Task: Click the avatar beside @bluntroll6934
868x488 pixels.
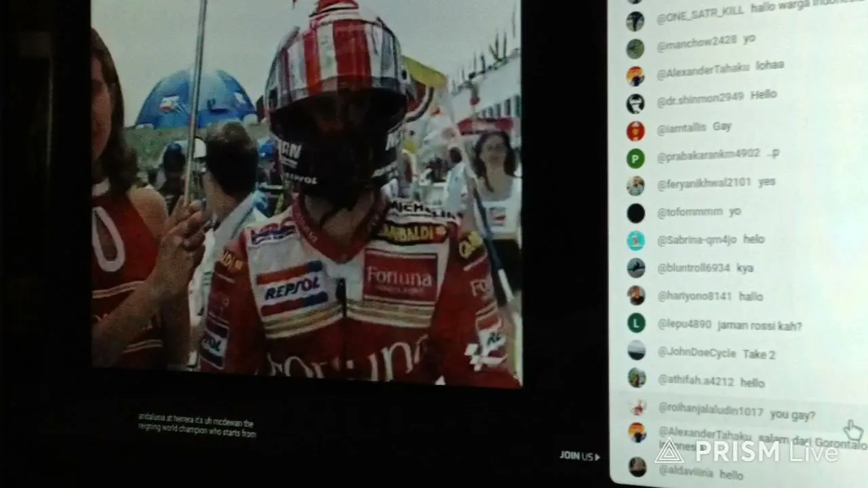Action: [636, 268]
